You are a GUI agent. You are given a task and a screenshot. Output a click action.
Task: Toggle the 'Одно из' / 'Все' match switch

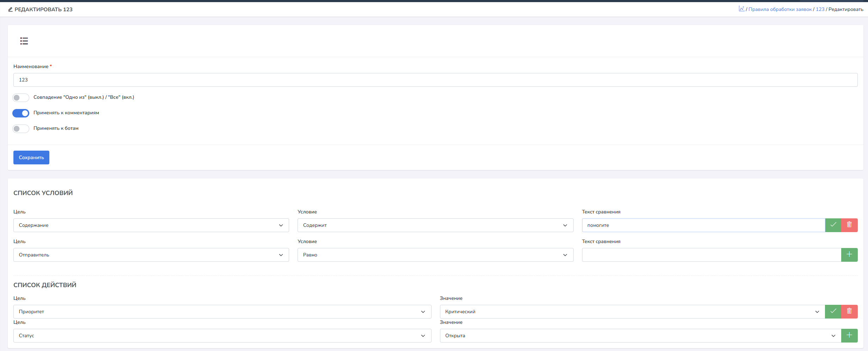pyautogui.click(x=21, y=98)
